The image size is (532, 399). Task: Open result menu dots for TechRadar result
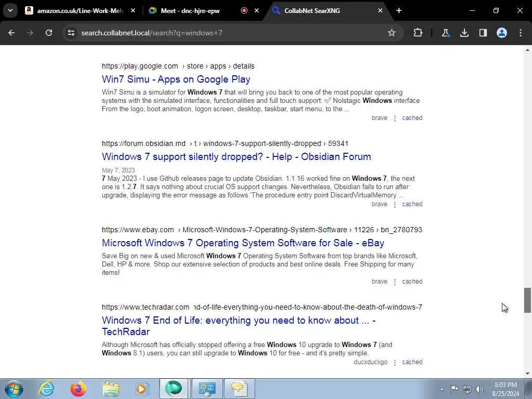(395, 363)
